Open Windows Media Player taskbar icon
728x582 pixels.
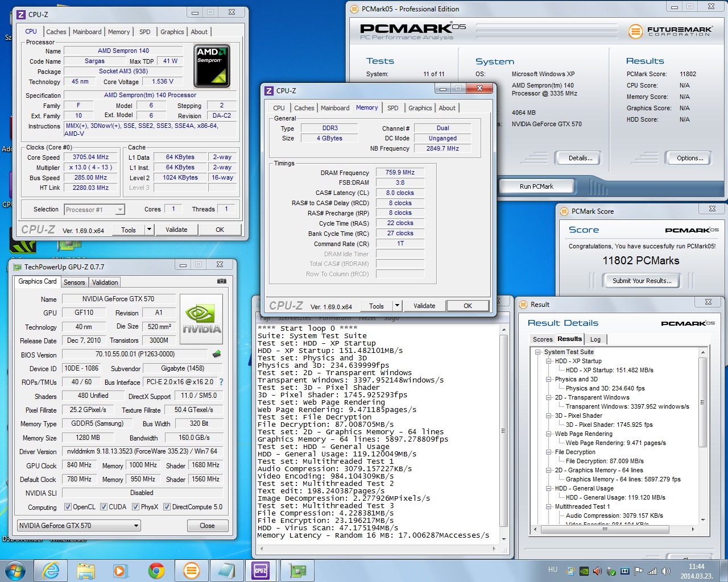click(x=121, y=571)
